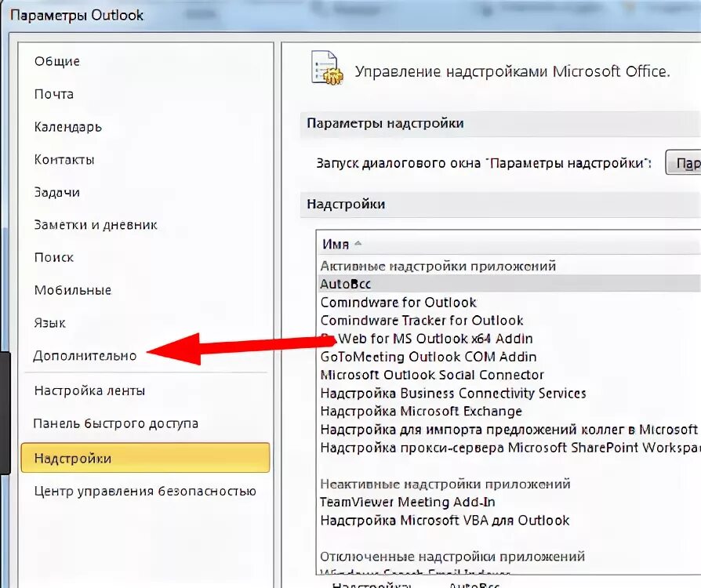
Task: Select the Почта category
Action: point(53,94)
